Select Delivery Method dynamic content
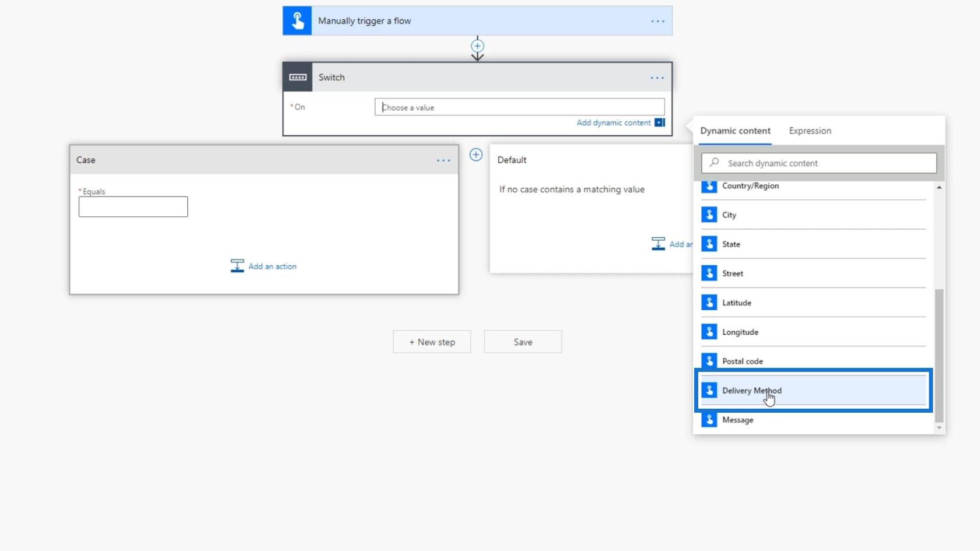Viewport: 980px width, 551px height. click(x=813, y=390)
